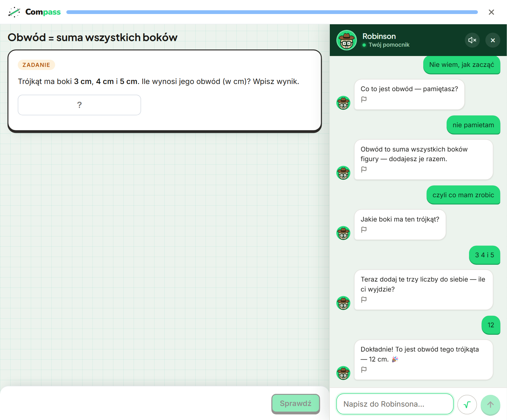This screenshot has height=420, width=507.
Task: Open the math formula input button
Action: coord(467,404)
